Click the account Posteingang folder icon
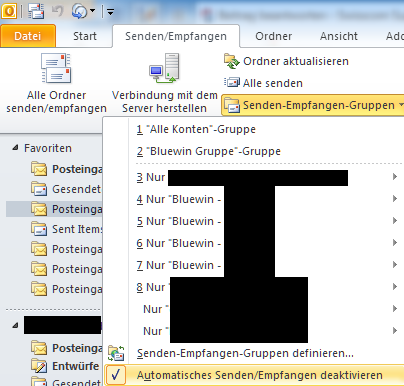Viewport: 404px width, 386px height. point(39,348)
